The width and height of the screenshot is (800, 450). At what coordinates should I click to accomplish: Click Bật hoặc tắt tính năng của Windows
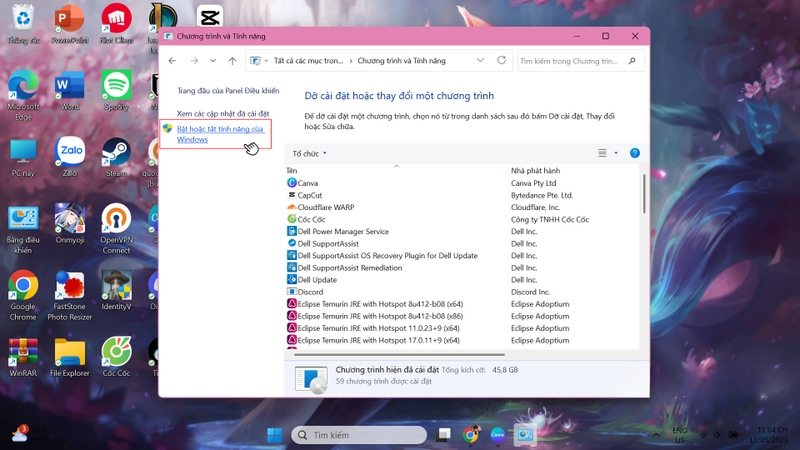click(x=220, y=134)
